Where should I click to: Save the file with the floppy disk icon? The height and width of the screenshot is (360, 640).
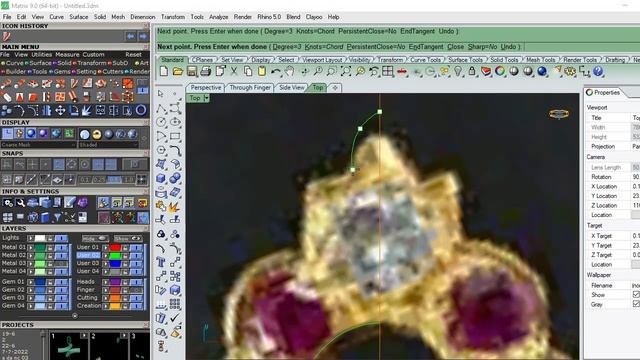pos(192,71)
